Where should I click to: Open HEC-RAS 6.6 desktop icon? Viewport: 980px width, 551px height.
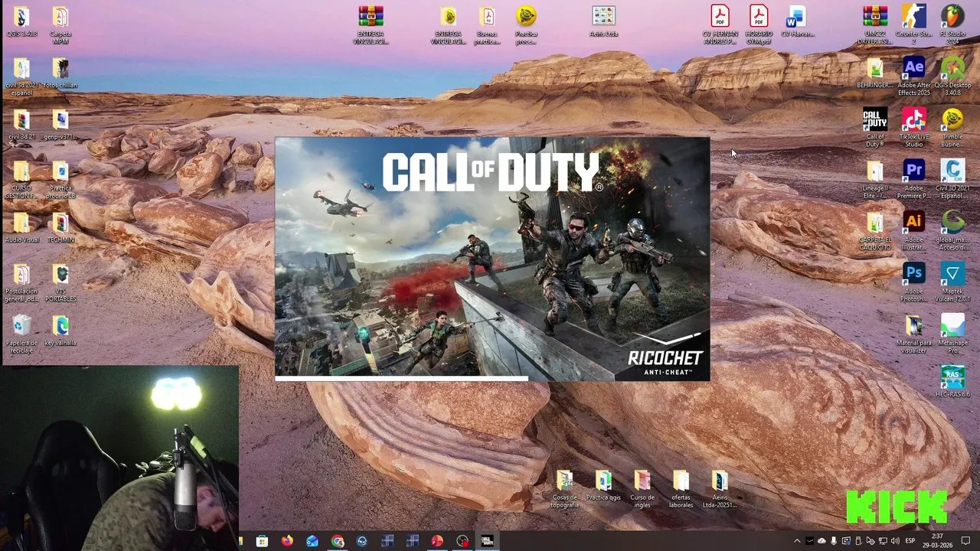pos(952,382)
